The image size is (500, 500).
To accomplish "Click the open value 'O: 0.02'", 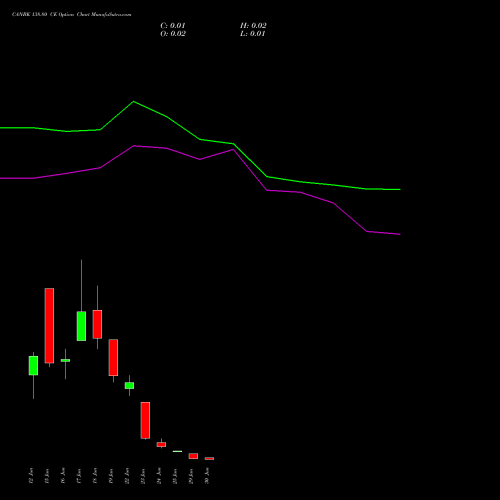I will [173, 34].
